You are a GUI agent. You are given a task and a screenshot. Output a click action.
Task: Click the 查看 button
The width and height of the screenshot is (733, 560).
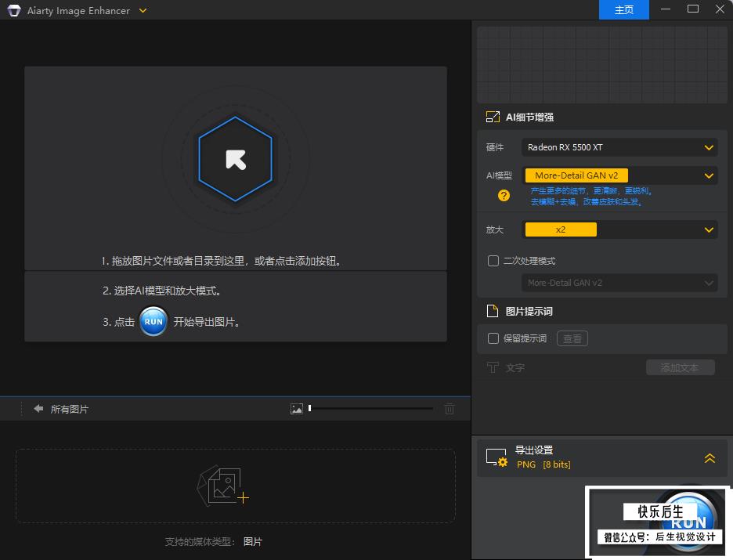click(x=572, y=338)
